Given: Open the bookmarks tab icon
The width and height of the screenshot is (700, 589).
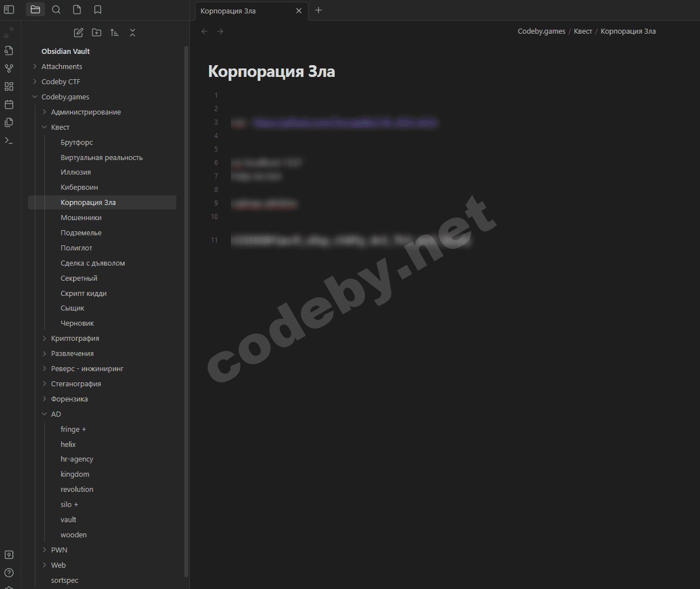Looking at the screenshot, I should (x=98, y=10).
